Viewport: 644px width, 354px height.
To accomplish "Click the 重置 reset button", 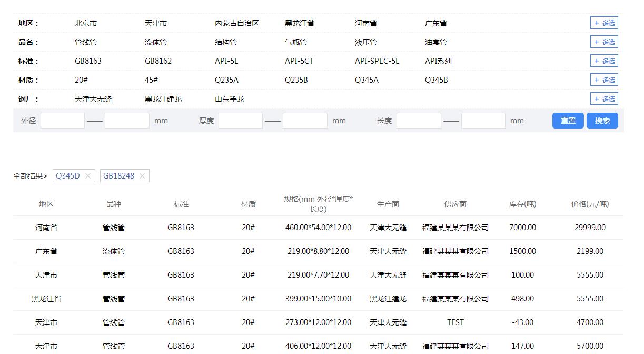I will click(568, 120).
